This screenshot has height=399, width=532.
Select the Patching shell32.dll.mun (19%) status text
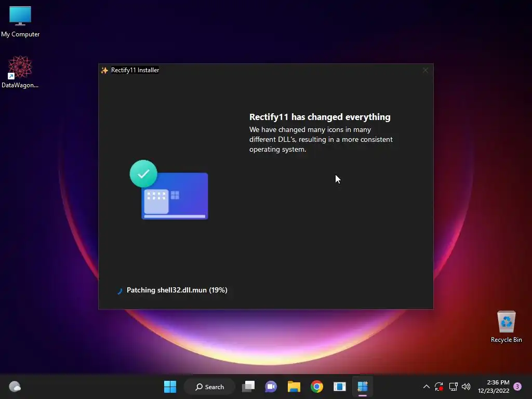177,290
